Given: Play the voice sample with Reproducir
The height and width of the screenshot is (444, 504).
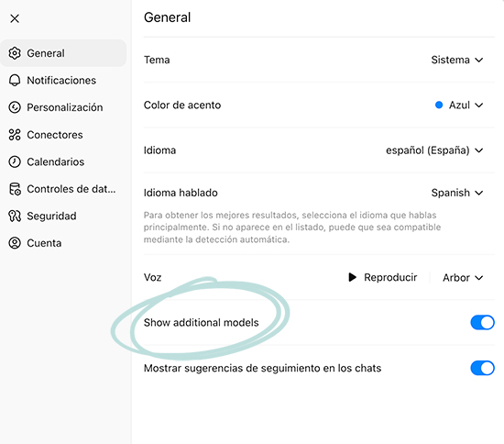Looking at the screenshot, I should 382,277.
